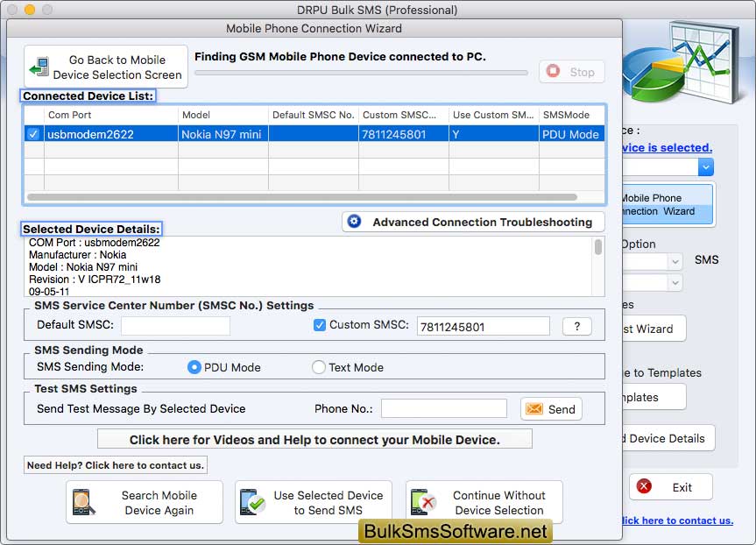Image resolution: width=756 pixels, height=545 pixels.
Task: Stop the device search
Action: [x=572, y=72]
